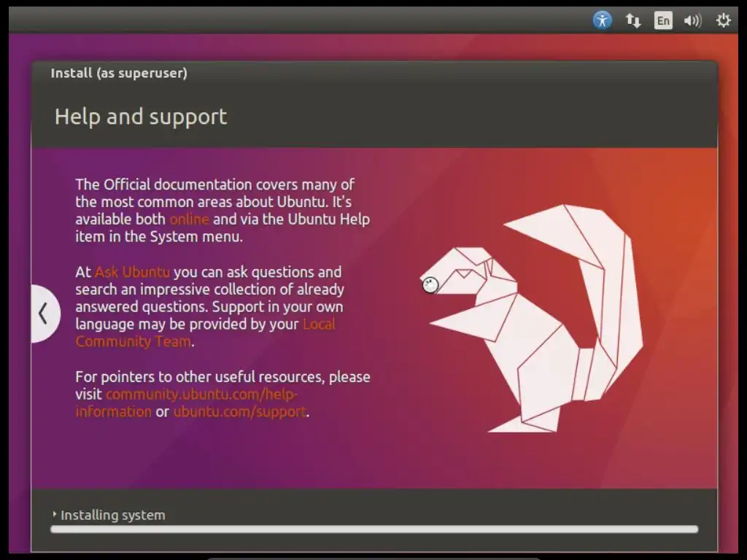This screenshot has width=747, height=560.
Task: Open the system power gear menu
Action: coord(723,20)
